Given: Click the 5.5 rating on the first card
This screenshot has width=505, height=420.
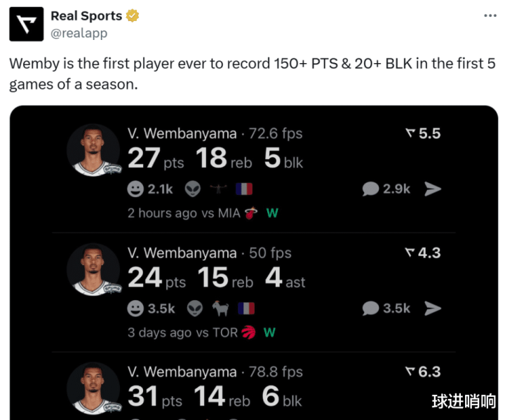Looking at the screenshot, I should (x=423, y=133).
